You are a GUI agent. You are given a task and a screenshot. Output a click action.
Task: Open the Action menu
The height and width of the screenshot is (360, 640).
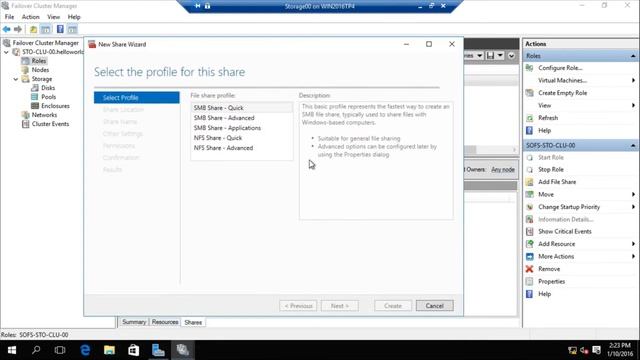(x=31, y=17)
